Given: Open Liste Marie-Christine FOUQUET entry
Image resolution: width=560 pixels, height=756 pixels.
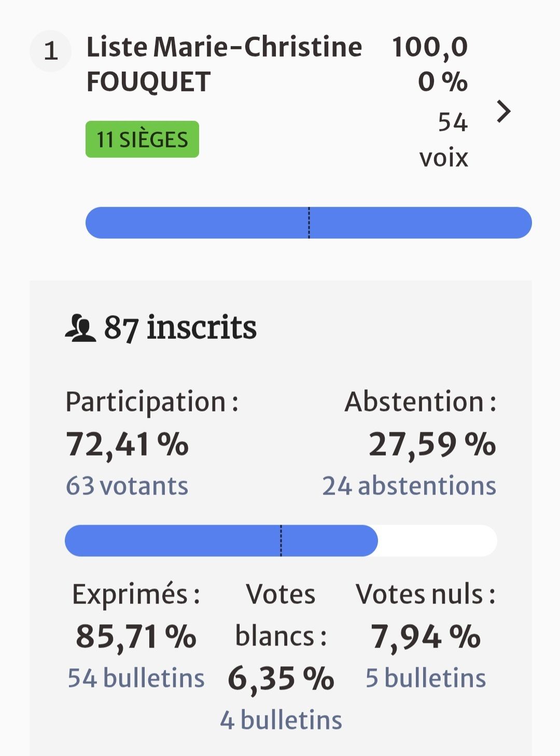Looking at the screenshot, I should 223,64.
